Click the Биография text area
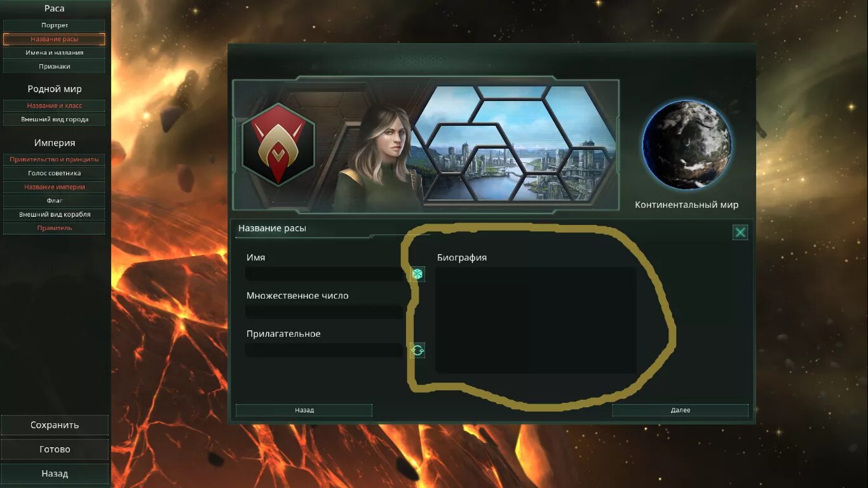The height and width of the screenshot is (488, 868). pos(536,320)
